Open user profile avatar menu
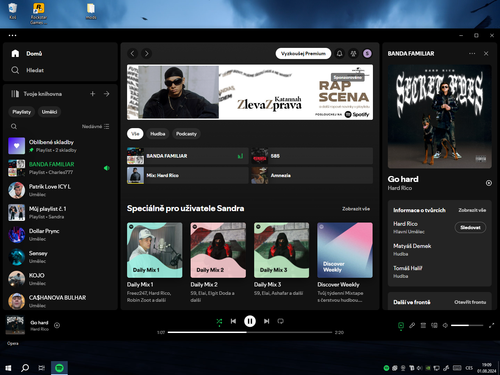Viewport: 500px width, 375px height. click(x=367, y=54)
